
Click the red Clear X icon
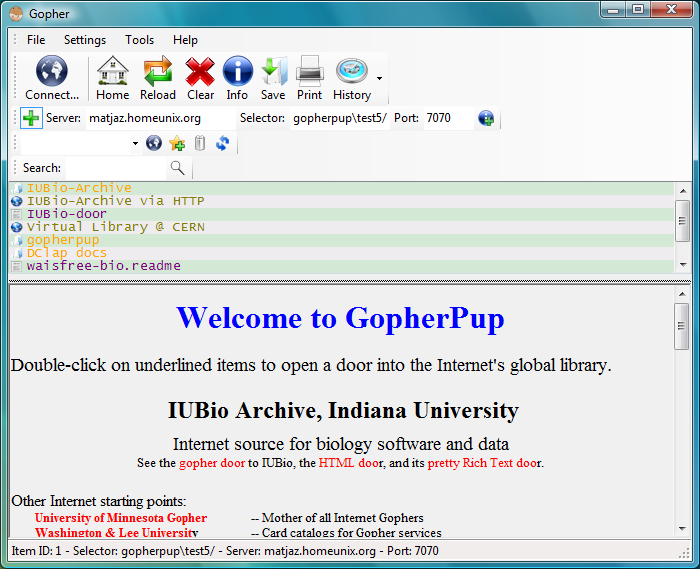(200, 72)
